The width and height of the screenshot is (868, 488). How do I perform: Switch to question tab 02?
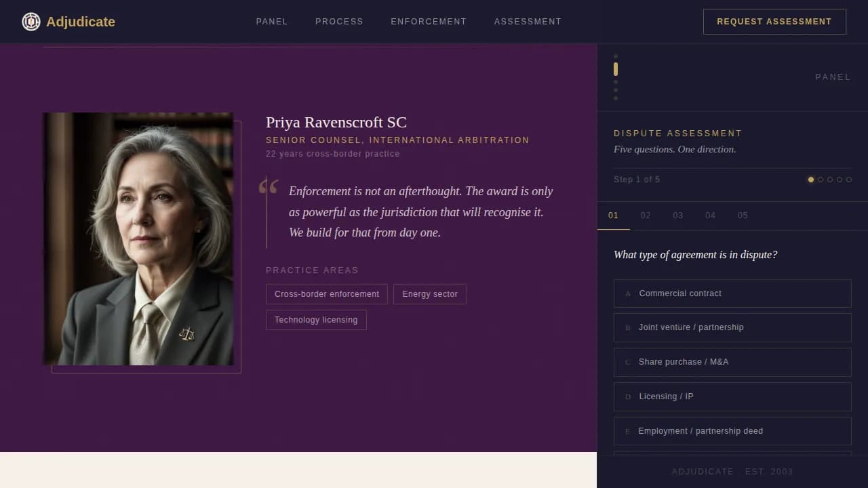click(646, 216)
